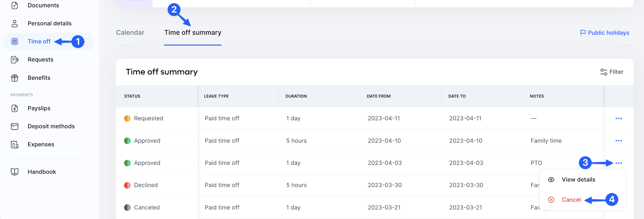Screen dimensions: 644x219
Task: Click the Payslips dollar icon
Action: click(14, 108)
